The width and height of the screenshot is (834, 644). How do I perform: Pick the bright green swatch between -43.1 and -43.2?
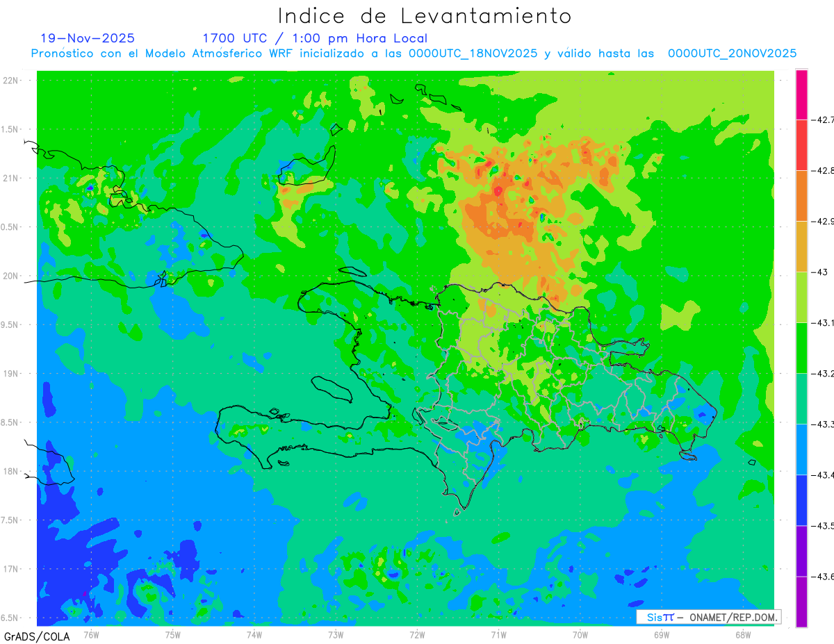click(x=801, y=348)
